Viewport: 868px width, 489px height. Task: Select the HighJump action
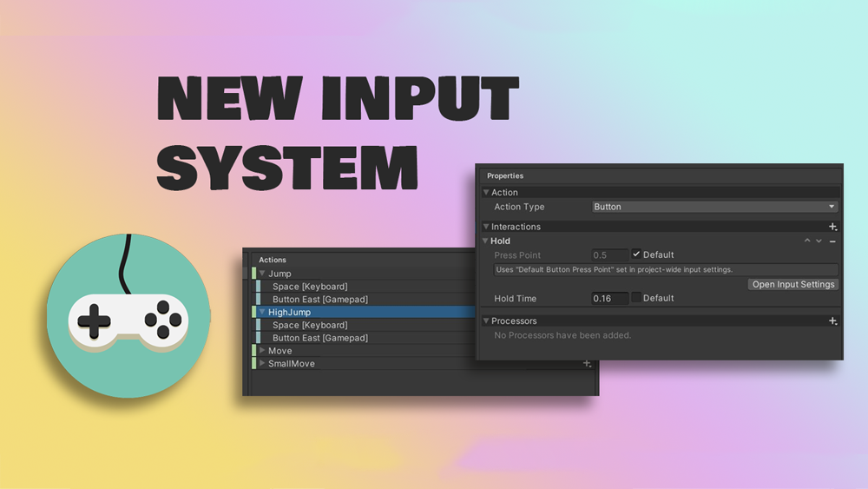[290, 312]
